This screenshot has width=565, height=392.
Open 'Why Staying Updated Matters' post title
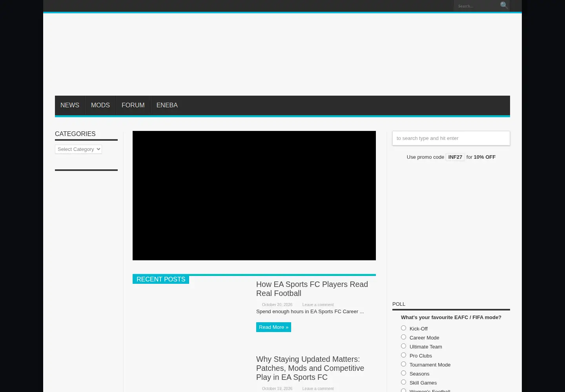310,368
